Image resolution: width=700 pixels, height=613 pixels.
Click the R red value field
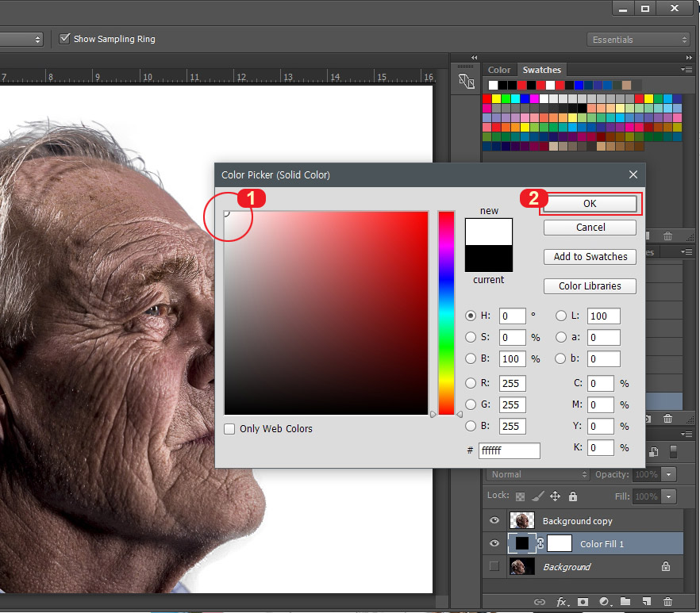(x=512, y=383)
